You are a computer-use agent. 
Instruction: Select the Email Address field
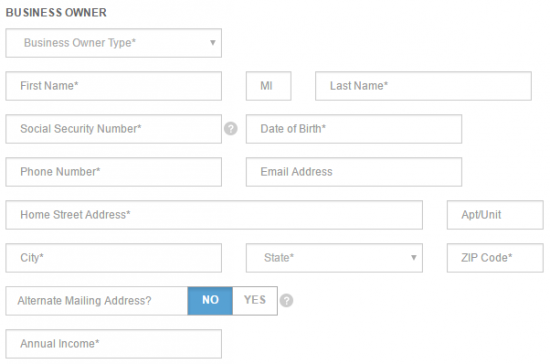pyautogui.click(x=354, y=172)
